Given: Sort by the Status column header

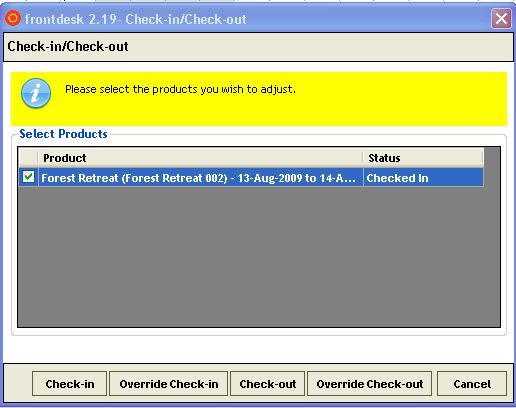Looking at the screenshot, I should [423, 158].
